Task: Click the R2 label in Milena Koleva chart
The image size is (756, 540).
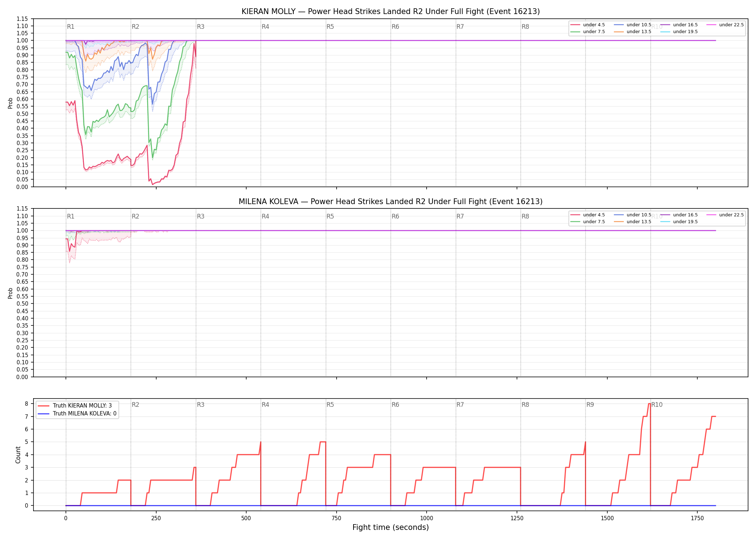Action: tap(135, 216)
